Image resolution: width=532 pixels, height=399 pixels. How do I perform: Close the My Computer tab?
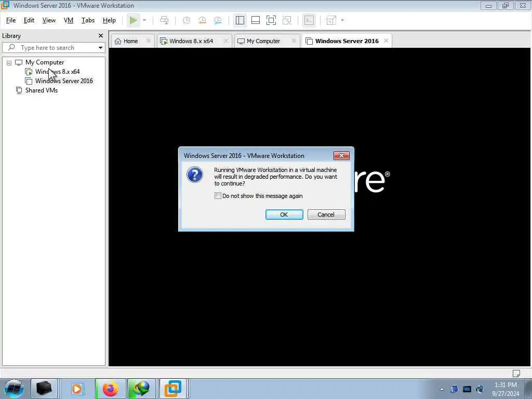click(294, 41)
